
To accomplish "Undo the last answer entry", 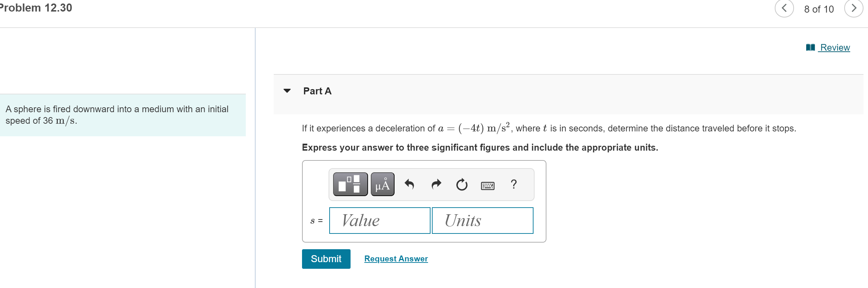I will pos(410,185).
